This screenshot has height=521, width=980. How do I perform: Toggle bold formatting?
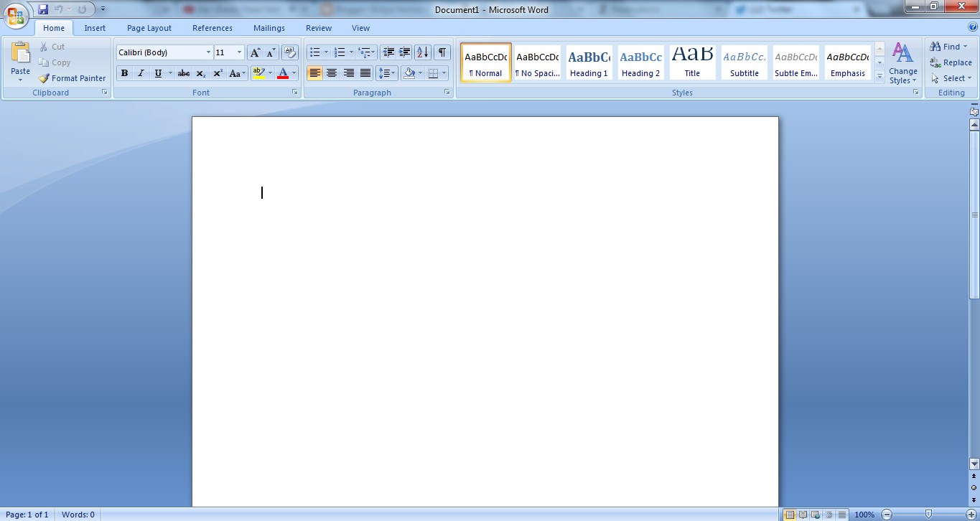(124, 72)
